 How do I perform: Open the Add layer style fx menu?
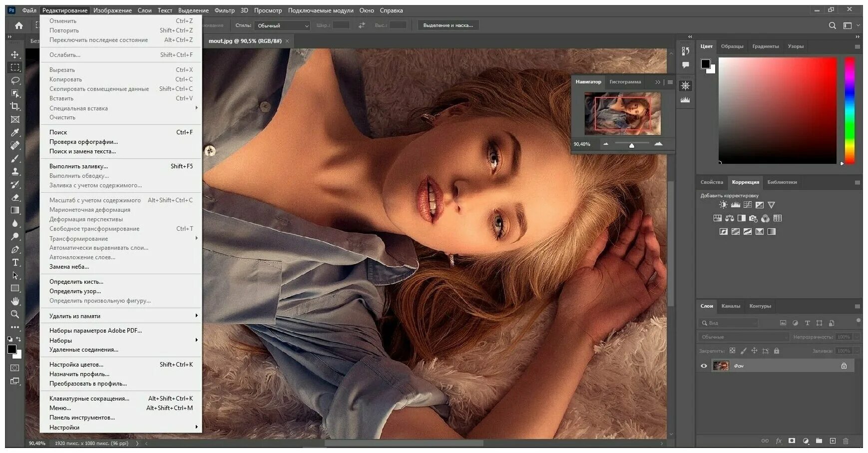778,442
